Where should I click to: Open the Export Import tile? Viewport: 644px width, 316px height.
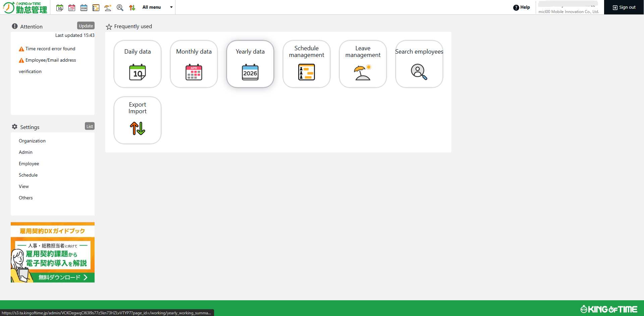pyautogui.click(x=138, y=120)
